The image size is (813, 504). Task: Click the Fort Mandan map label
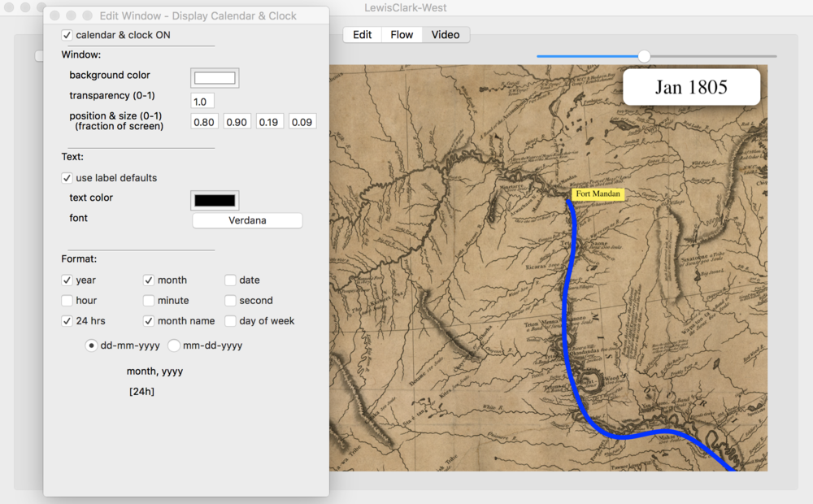tap(598, 194)
